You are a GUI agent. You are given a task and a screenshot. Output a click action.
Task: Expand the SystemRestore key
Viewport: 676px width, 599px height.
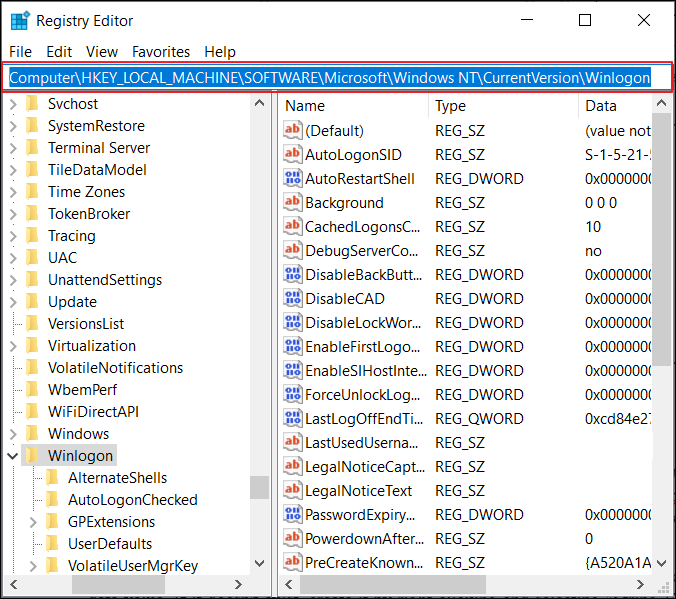pos(13,126)
